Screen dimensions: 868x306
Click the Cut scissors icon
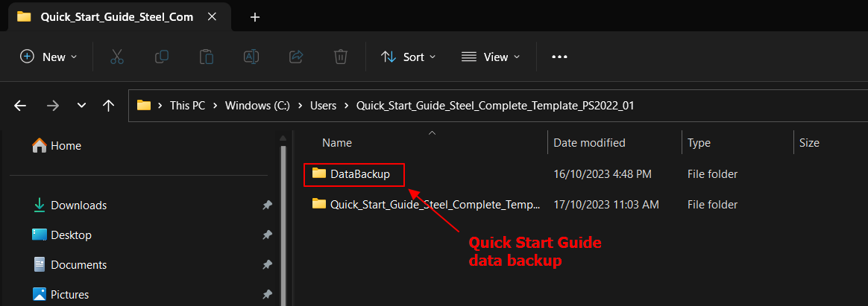(x=116, y=57)
